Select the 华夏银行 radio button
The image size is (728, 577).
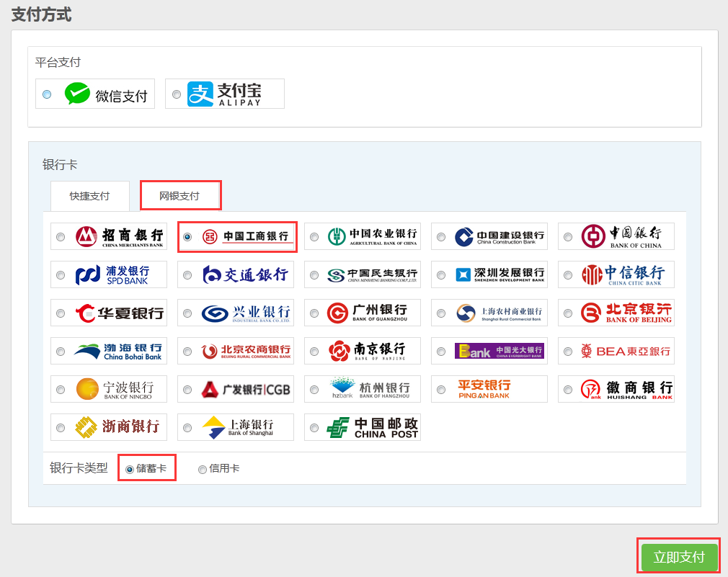click(61, 313)
